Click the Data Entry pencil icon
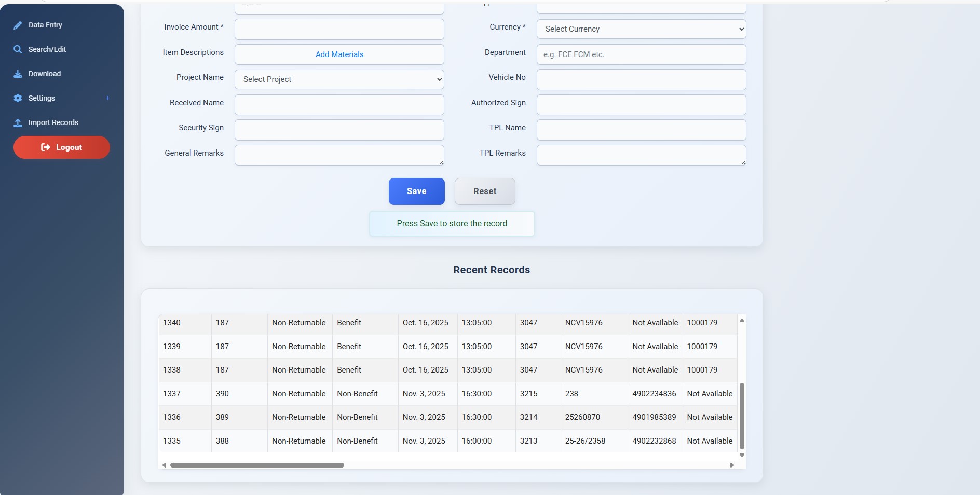Screen dimensions: 980x495 (x=18, y=25)
